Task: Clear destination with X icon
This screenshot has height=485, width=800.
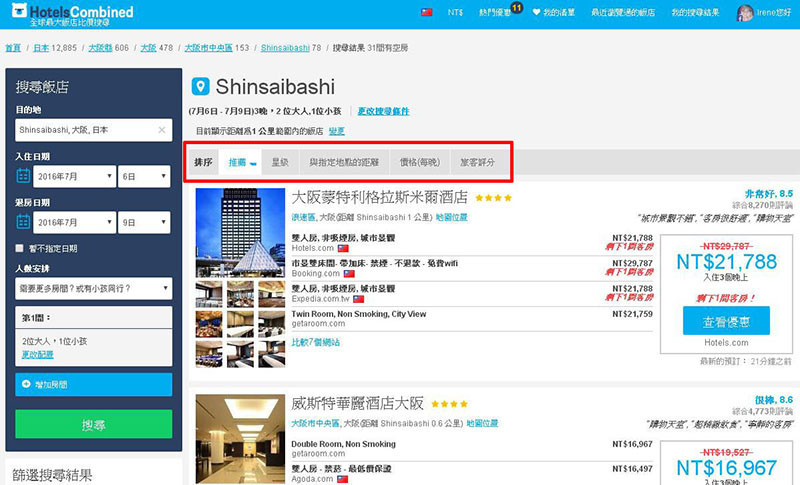Action: coord(162,130)
